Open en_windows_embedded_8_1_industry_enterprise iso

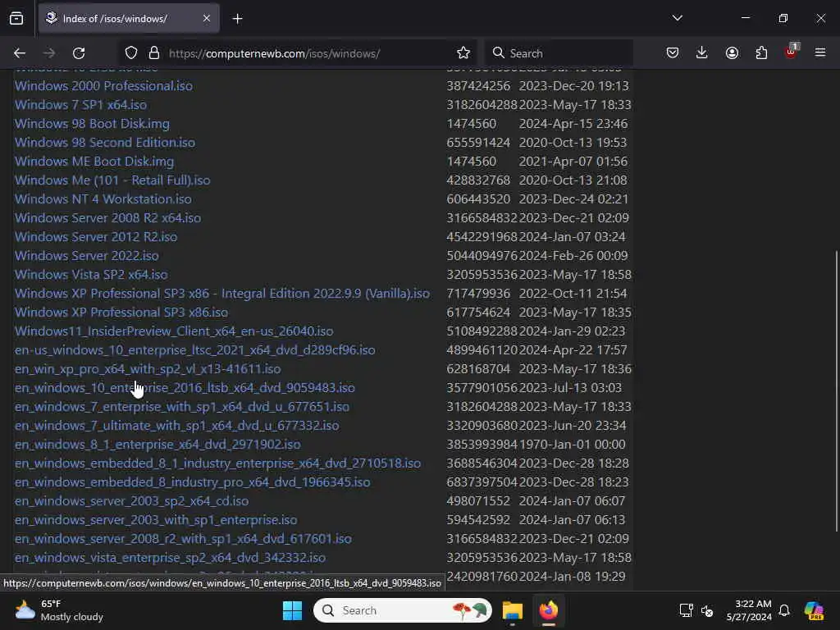[x=218, y=463]
